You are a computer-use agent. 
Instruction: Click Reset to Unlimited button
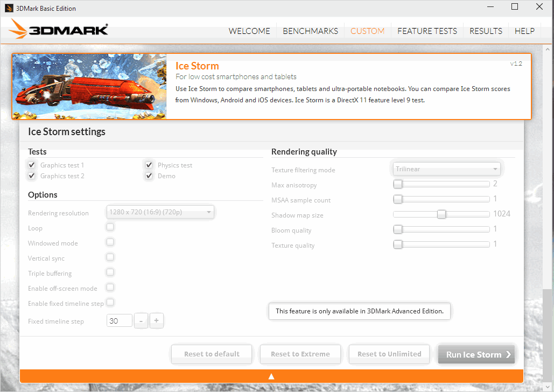pyautogui.click(x=389, y=354)
